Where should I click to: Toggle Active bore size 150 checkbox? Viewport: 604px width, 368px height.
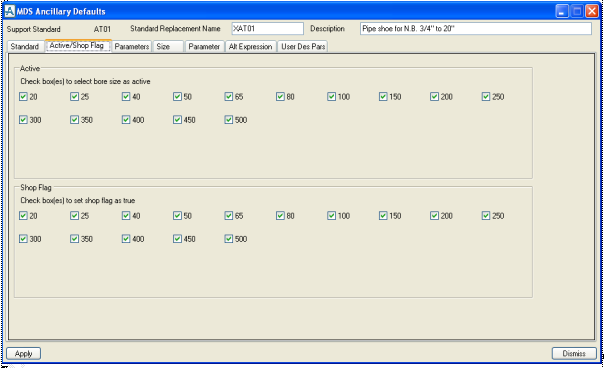(383, 96)
